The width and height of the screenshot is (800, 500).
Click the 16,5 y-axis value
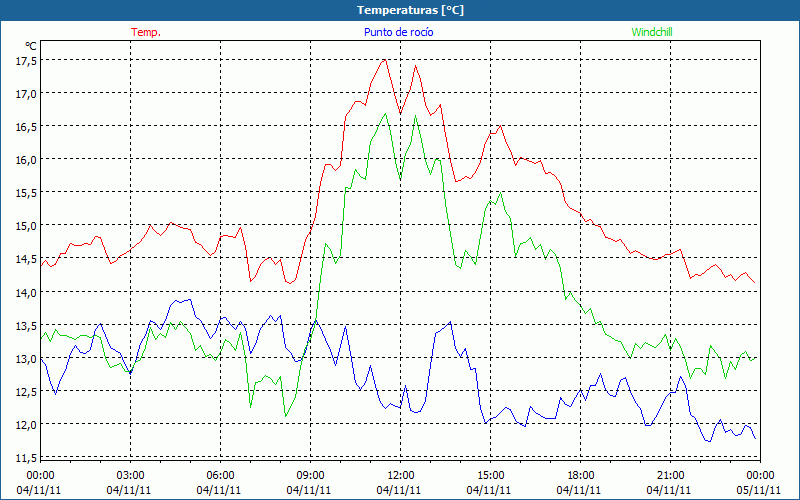[27, 127]
